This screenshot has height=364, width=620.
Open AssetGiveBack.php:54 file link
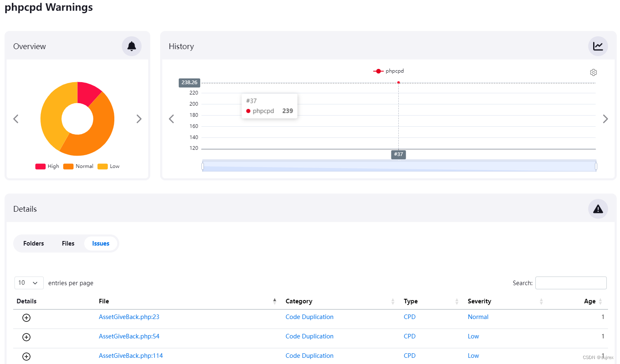click(x=129, y=336)
